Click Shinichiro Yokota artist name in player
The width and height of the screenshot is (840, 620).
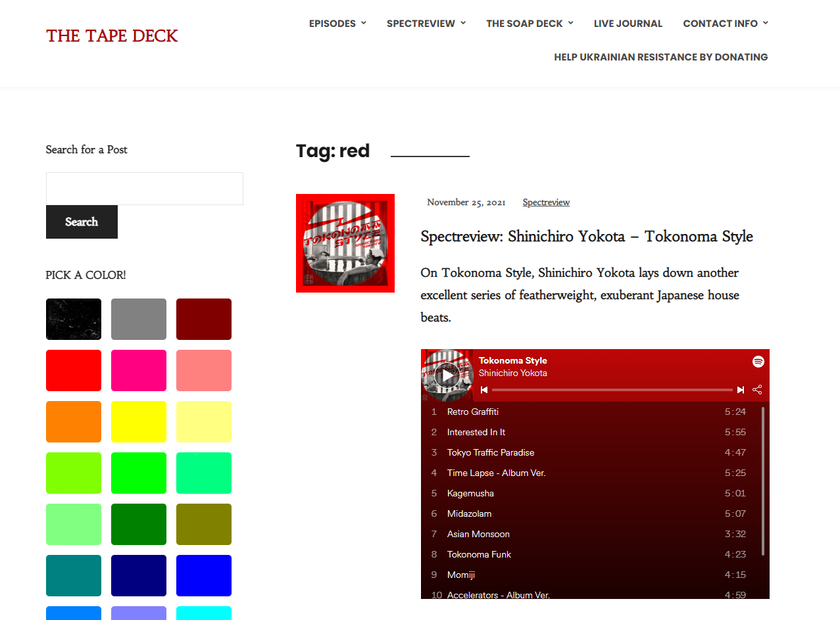coord(513,373)
